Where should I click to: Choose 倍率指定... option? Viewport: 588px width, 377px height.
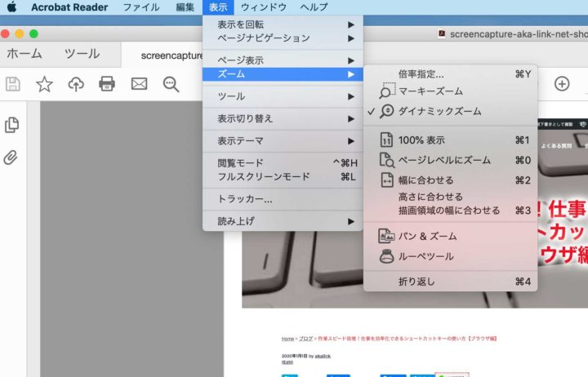click(450, 74)
